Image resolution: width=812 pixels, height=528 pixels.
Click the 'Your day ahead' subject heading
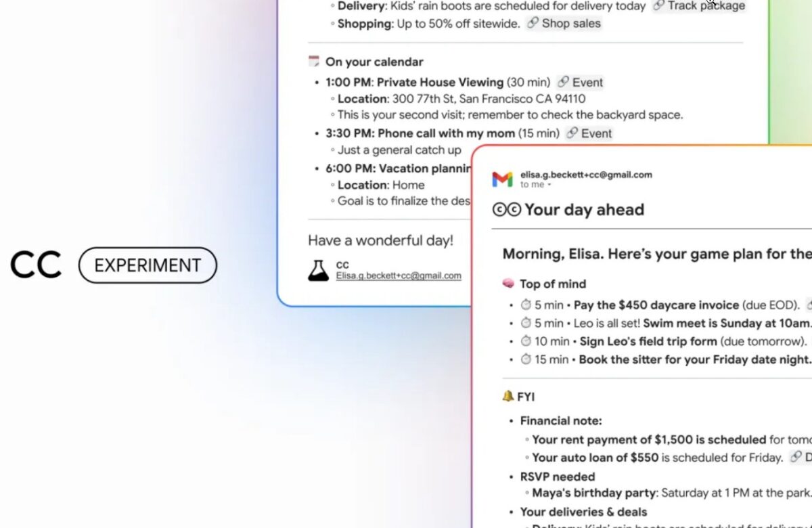point(584,210)
